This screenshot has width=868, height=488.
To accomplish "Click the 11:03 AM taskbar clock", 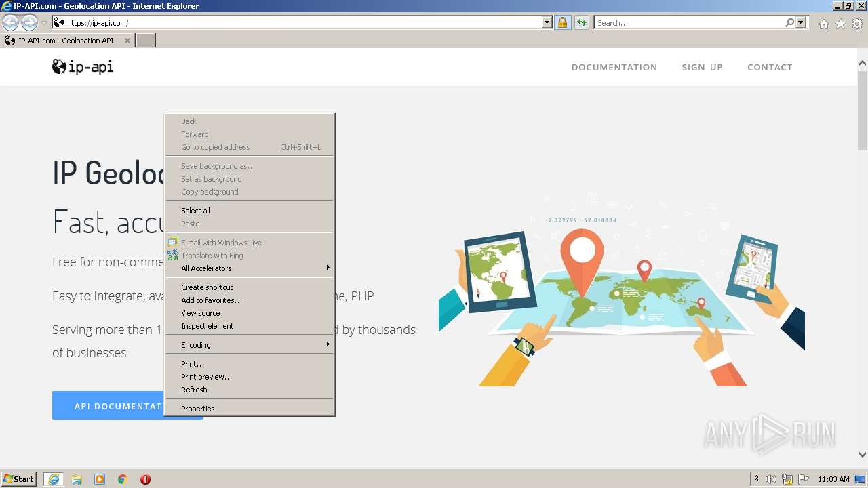I will [x=833, y=479].
